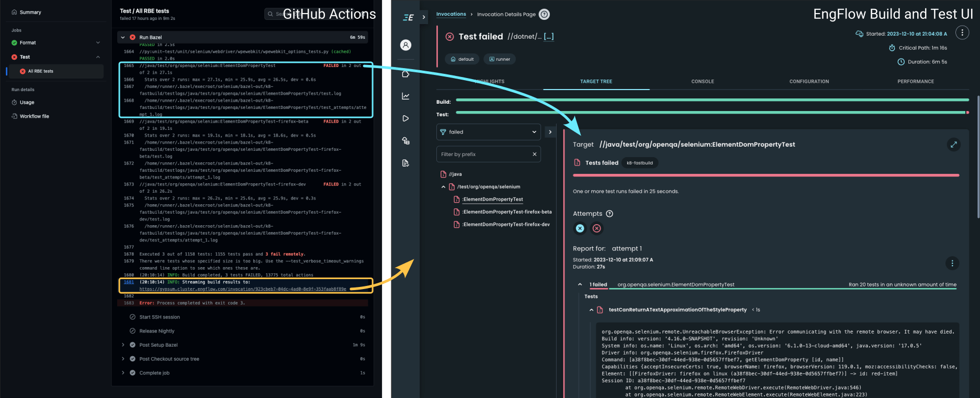Click the Release Nightly step
The image size is (980, 398).
pos(157,331)
